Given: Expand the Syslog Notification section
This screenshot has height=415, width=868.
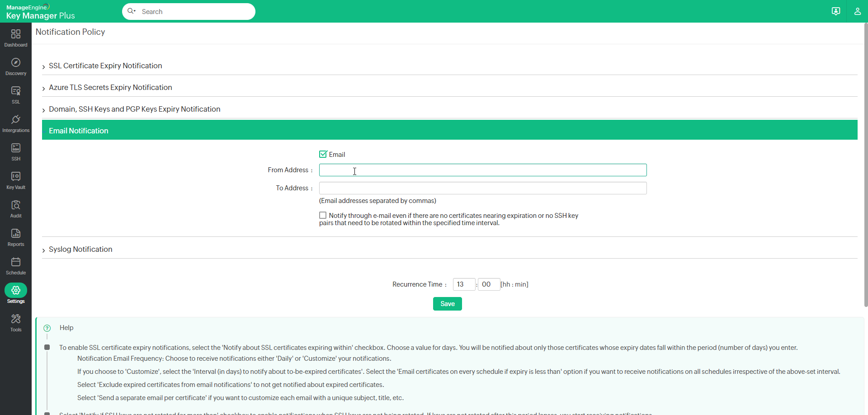Looking at the screenshot, I should [x=450, y=249].
